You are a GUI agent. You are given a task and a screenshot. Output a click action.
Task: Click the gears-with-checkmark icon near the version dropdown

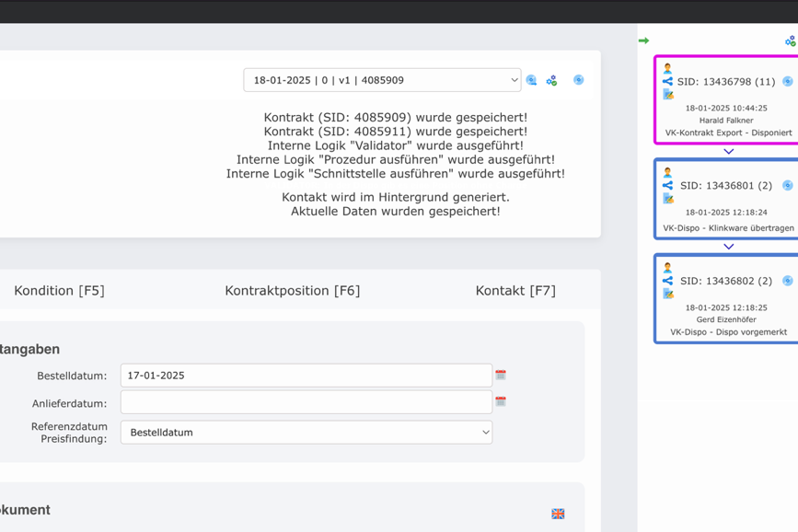point(552,80)
